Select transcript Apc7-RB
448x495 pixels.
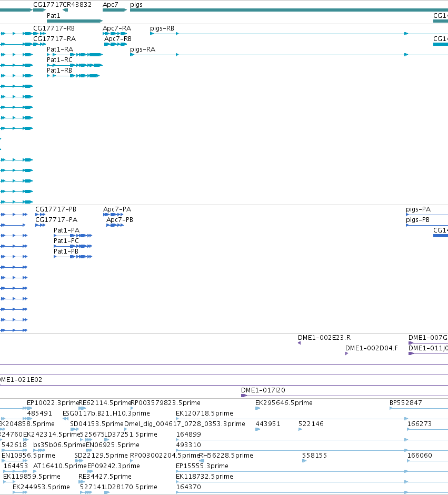click(x=118, y=39)
